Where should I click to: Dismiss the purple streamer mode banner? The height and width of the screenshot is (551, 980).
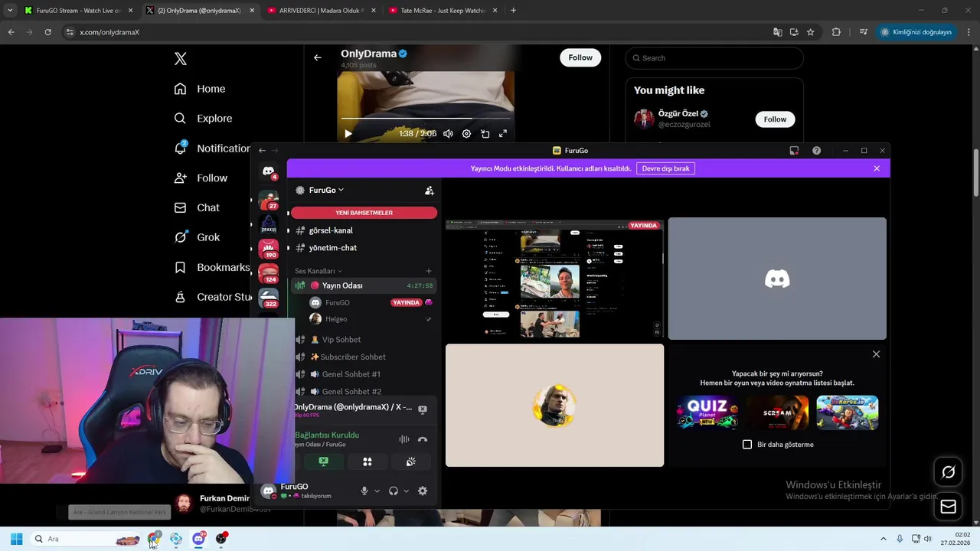point(877,168)
